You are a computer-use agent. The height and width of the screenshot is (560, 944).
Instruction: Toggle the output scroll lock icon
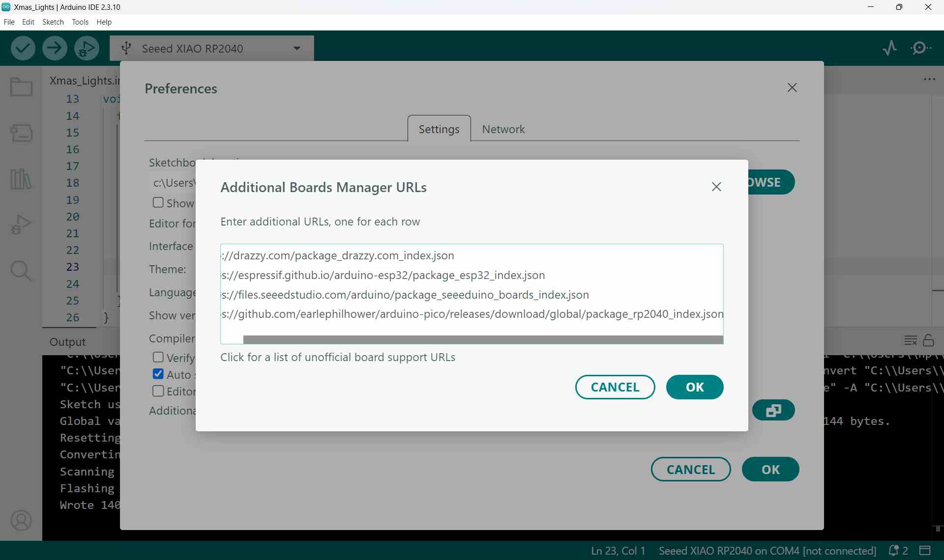pyautogui.click(x=929, y=340)
